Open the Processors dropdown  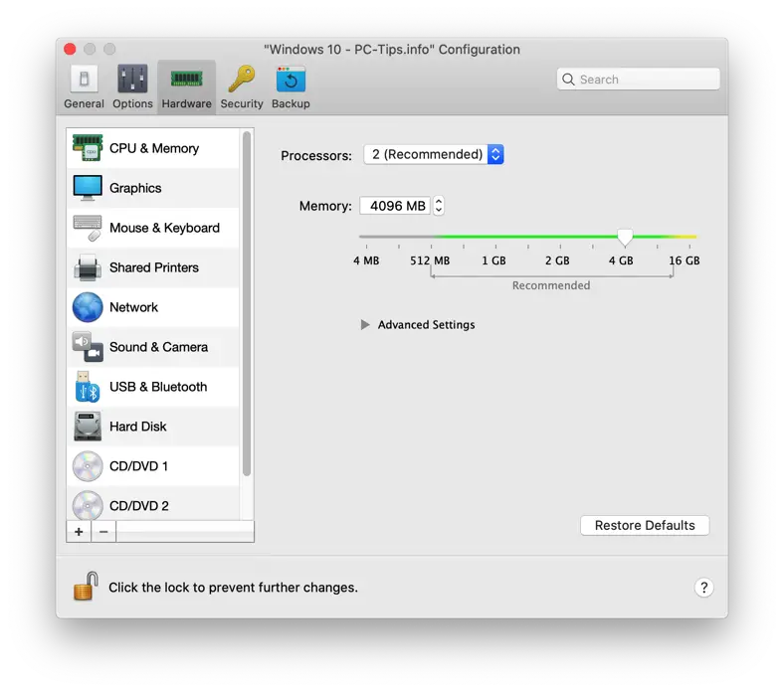point(434,154)
